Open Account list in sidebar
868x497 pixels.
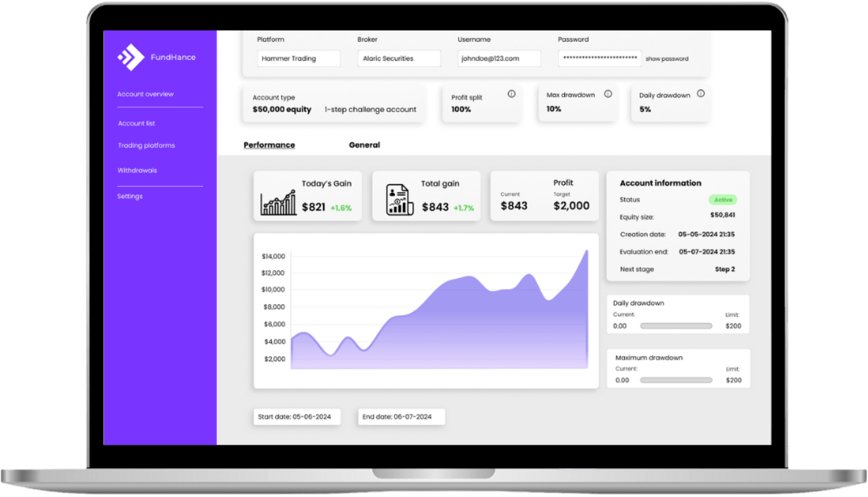point(137,123)
